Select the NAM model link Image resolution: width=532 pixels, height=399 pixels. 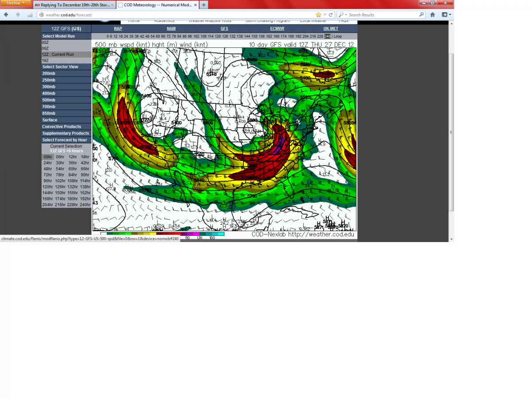pos(171,28)
